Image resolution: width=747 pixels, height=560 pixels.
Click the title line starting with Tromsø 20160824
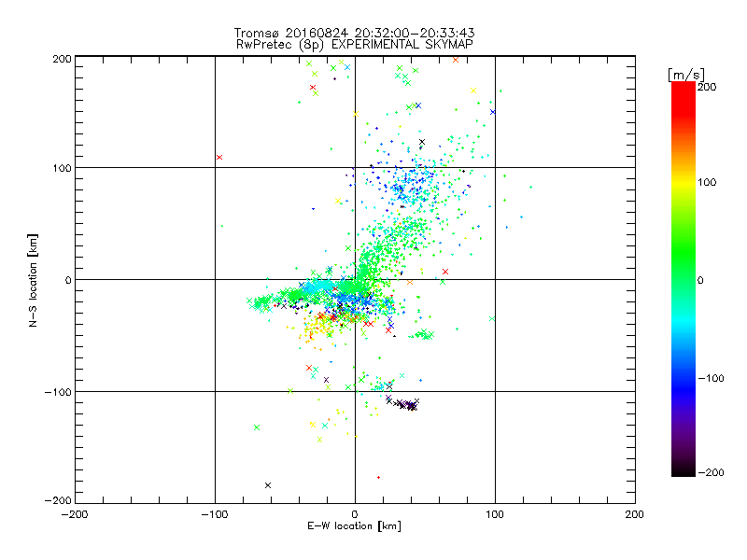click(354, 33)
